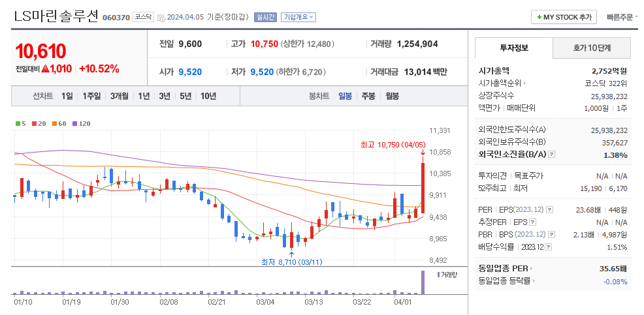Click the purple 거래량 legend marker
644x315 pixels.
439,275
